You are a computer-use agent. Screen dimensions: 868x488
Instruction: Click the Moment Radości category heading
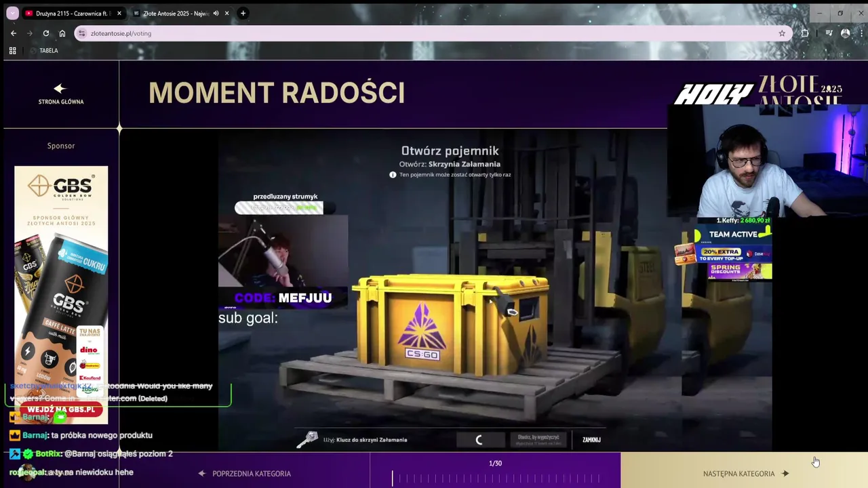tap(277, 93)
